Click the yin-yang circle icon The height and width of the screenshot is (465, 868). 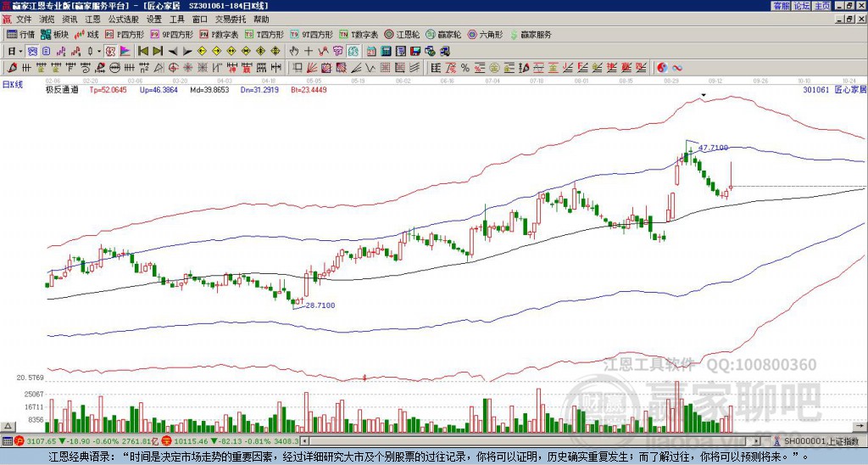point(662,68)
